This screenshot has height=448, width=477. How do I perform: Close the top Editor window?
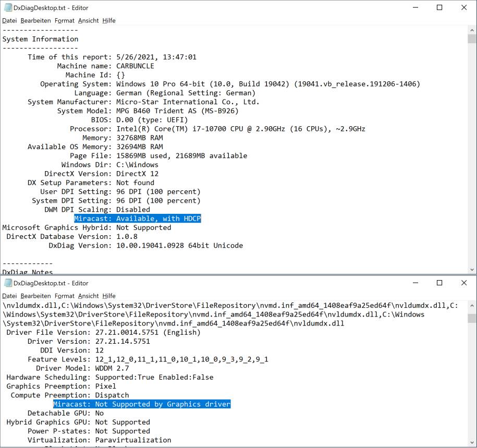464,8
